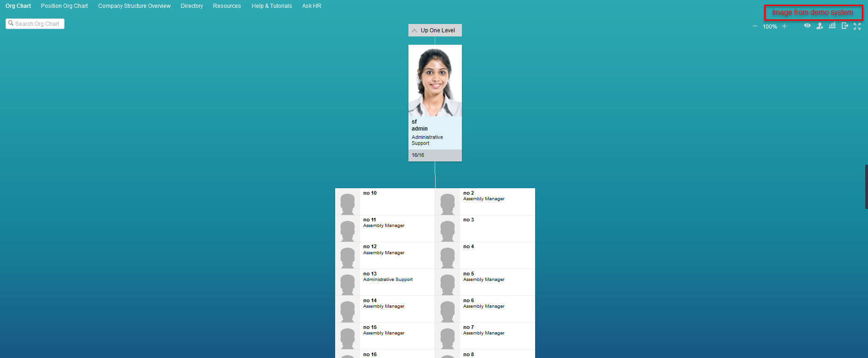Click Assembly Manager title under no 15
This screenshot has width=868, height=358.
click(x=384, y=333)
